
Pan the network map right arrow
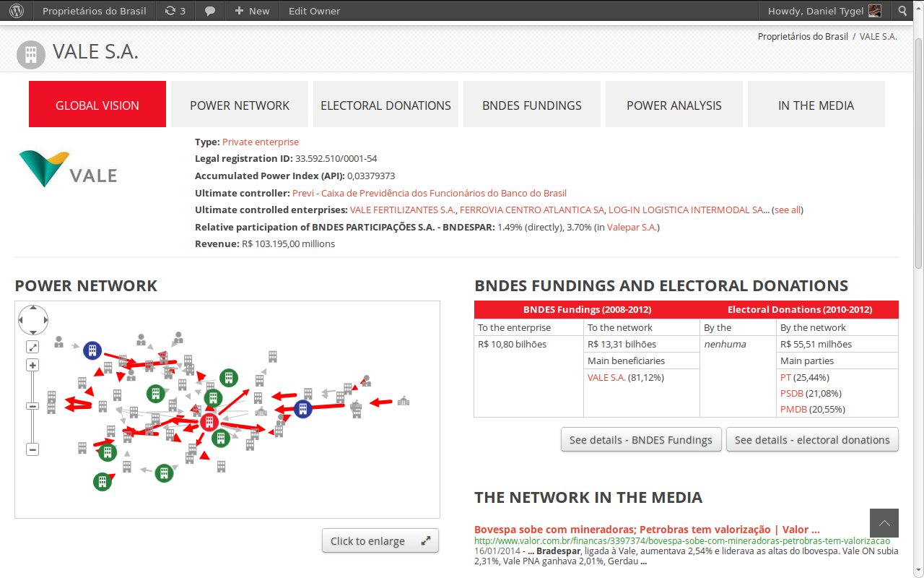tap(45, 319)
